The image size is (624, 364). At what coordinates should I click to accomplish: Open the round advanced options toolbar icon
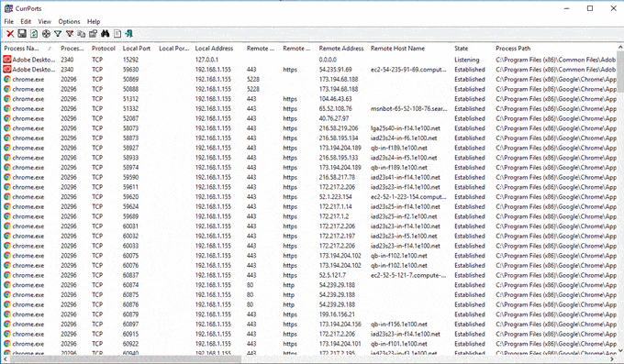(46, 34)
